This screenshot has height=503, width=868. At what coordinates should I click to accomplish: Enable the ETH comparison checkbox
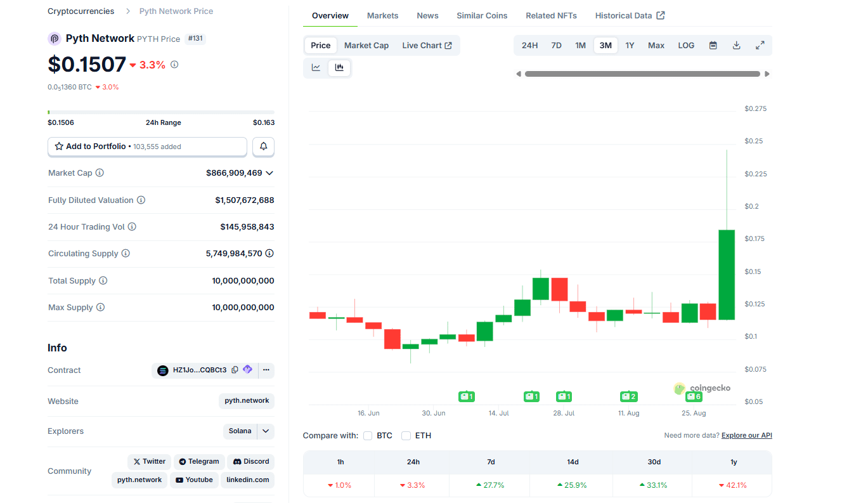[x=406, y=436]
